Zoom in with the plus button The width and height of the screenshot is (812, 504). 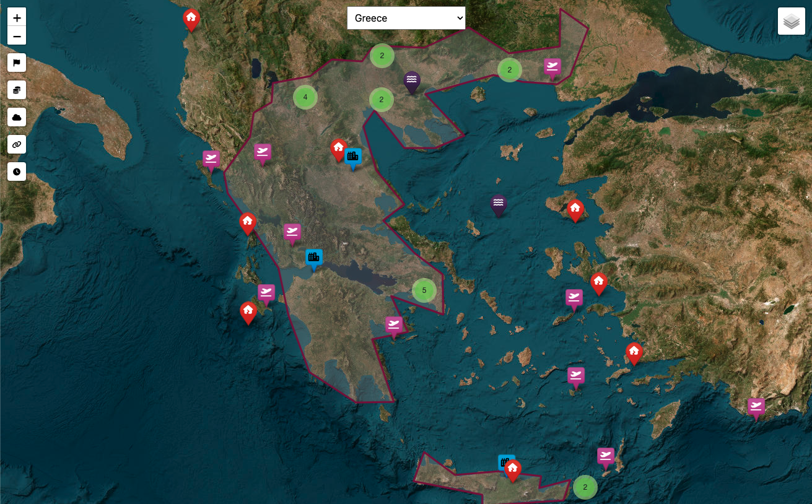point(17,18)
